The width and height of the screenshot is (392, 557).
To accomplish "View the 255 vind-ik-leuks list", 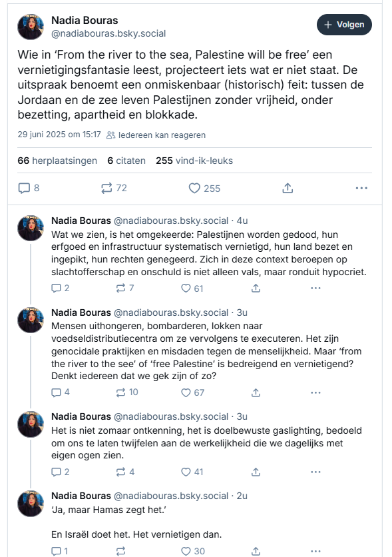I will click(194, 161).
